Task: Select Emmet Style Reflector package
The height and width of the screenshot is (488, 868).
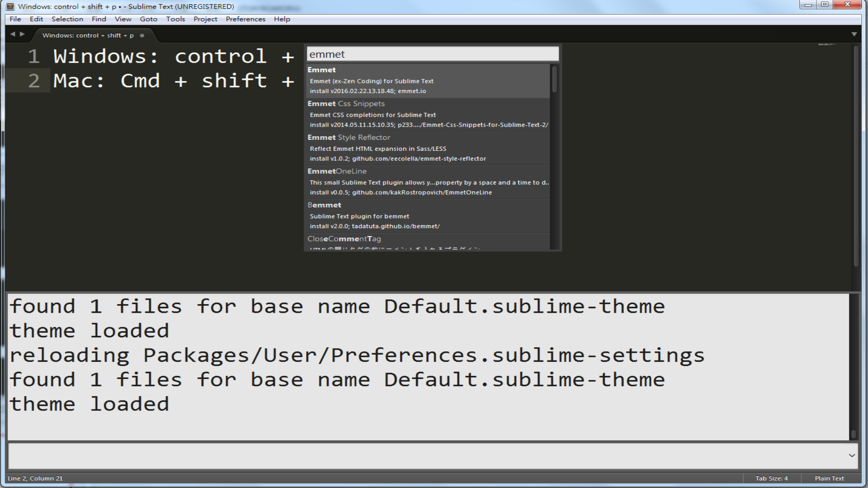Action: click(428, 148)
